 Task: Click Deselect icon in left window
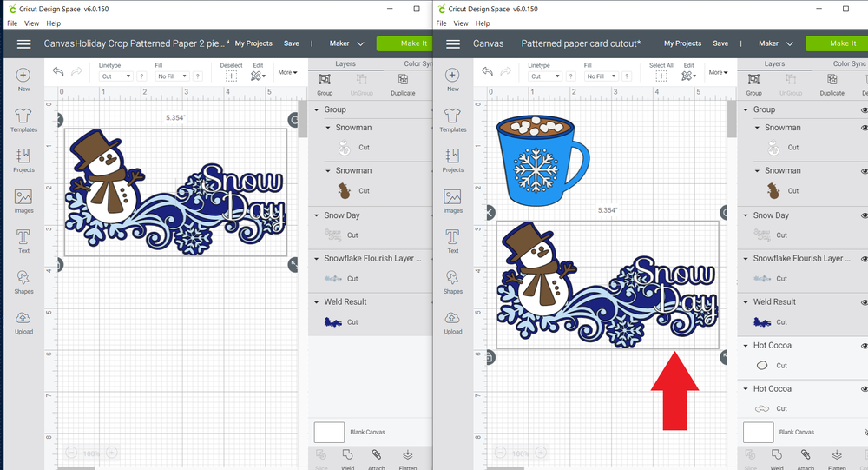coord(232,76)
